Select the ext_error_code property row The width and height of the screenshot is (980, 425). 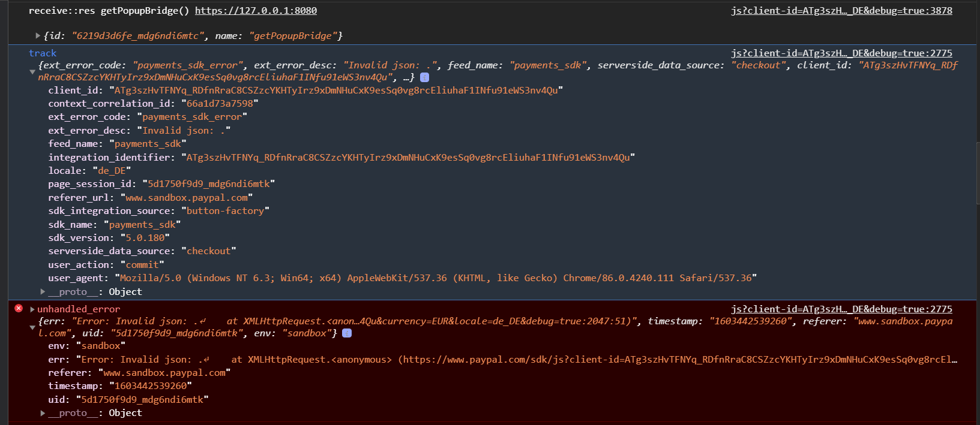pos(148,117)
